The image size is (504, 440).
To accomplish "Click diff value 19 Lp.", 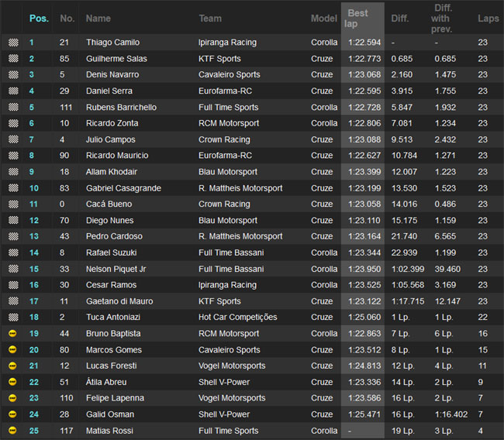I will pos(402,431).
